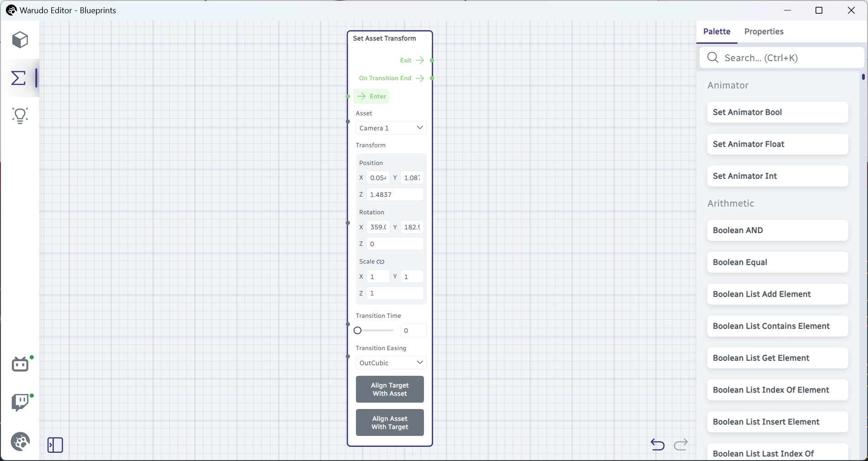
Task: Click the redo arrow icon
Action: pos(681,444)
